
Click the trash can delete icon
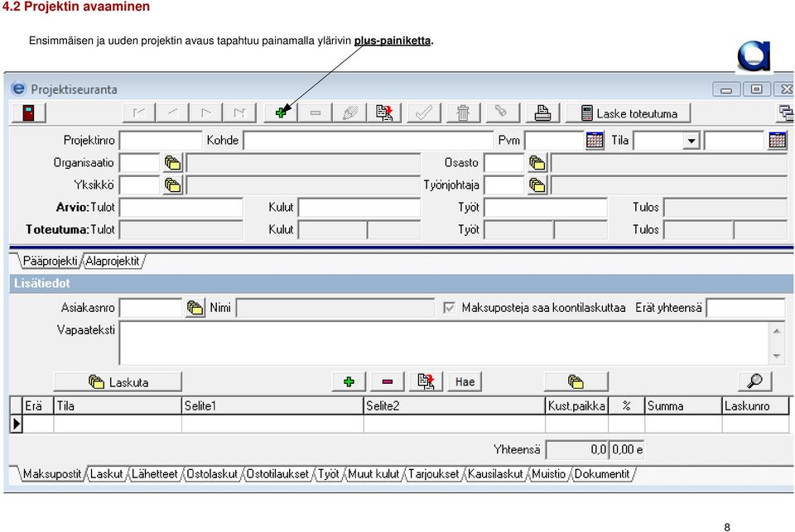coord(463,113)
